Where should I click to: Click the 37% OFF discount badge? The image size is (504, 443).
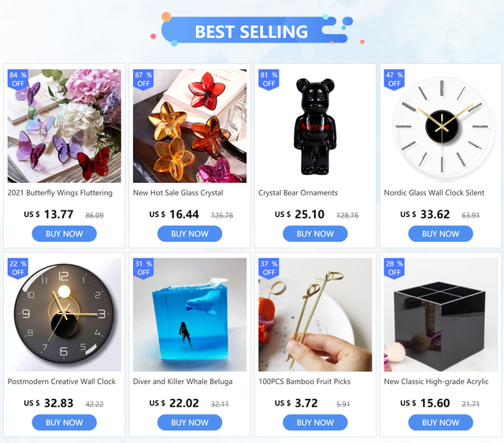pos(269,268)
